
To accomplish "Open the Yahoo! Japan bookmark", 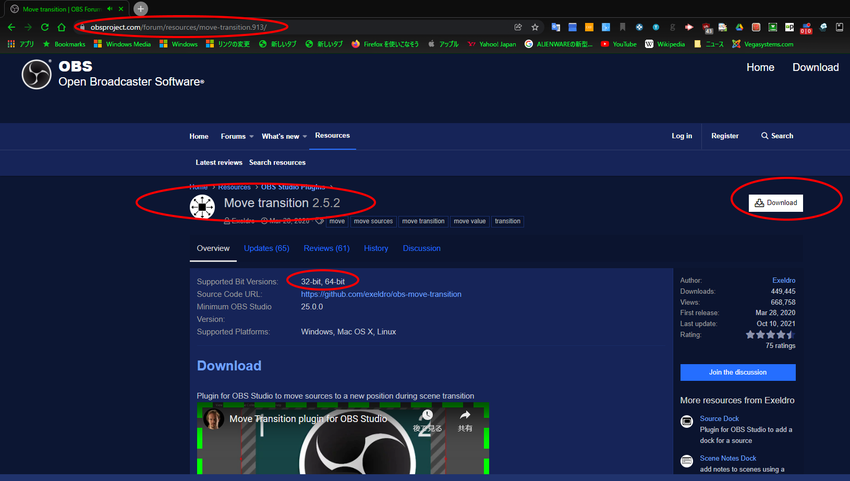I will tap(492, 44).
